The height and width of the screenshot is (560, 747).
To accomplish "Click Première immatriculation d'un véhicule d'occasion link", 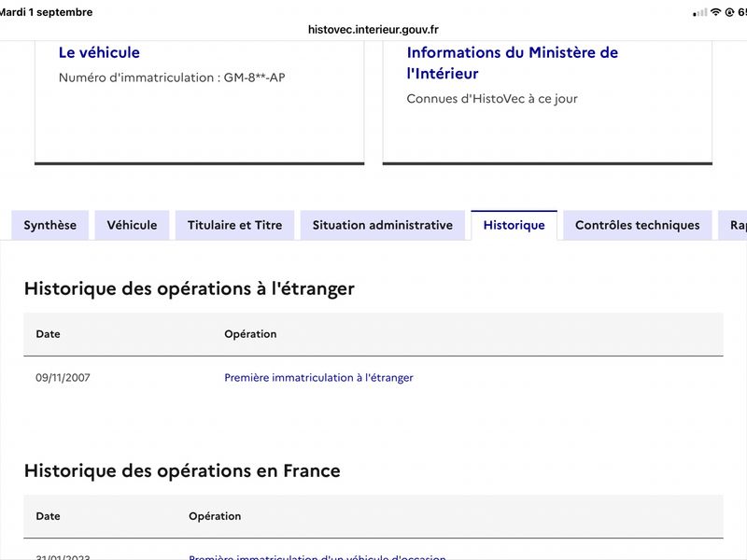I will [x=317, y=556].
